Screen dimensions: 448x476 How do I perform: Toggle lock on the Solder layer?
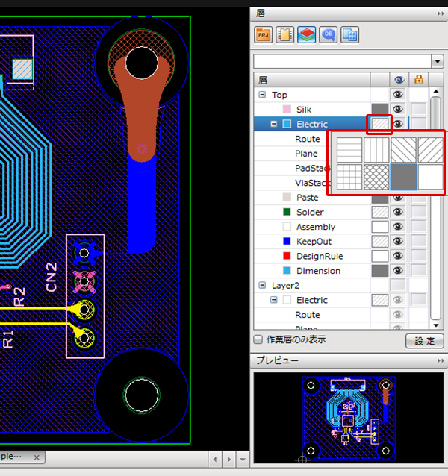coord(419,212)
